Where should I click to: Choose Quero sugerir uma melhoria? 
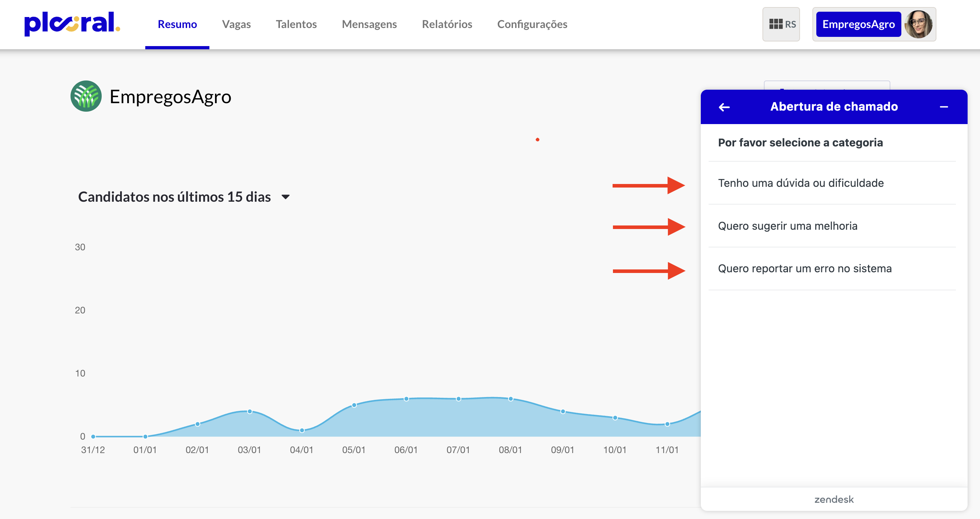(x=788, y=226)
